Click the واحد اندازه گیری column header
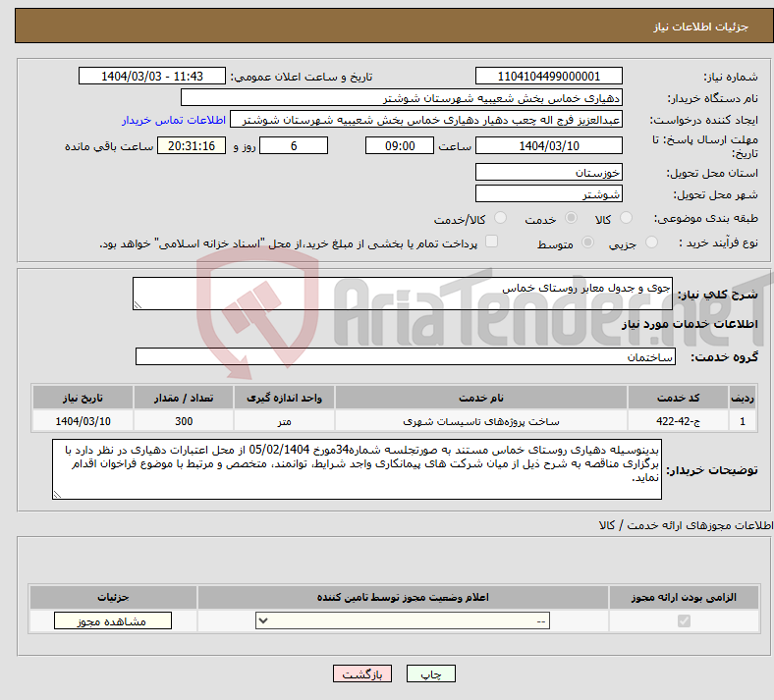The width and height of the screenshot is (774, 700). (284, 398)
